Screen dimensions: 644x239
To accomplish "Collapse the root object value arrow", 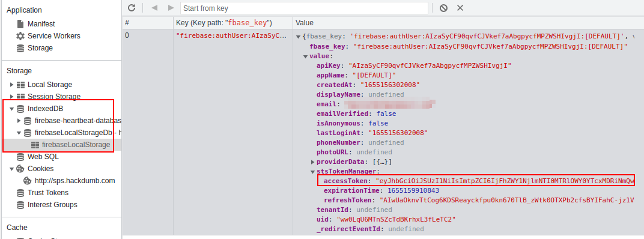I will [x=298, y=37].
